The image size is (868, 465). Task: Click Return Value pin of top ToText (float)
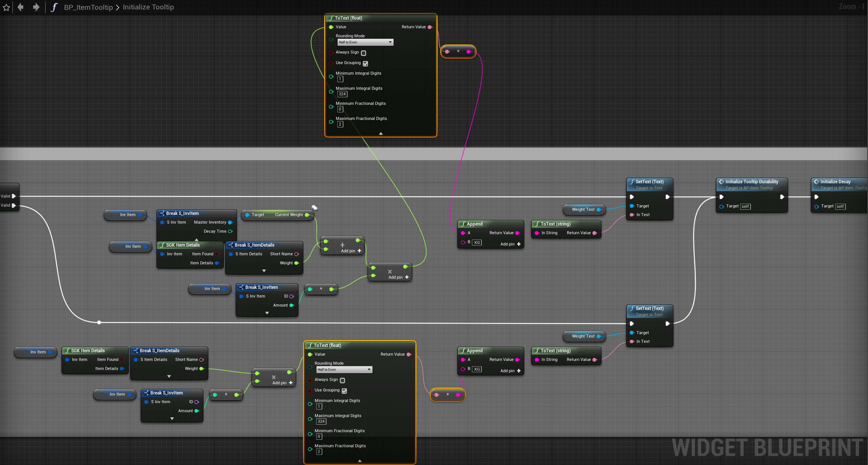(x=430, y=27)
